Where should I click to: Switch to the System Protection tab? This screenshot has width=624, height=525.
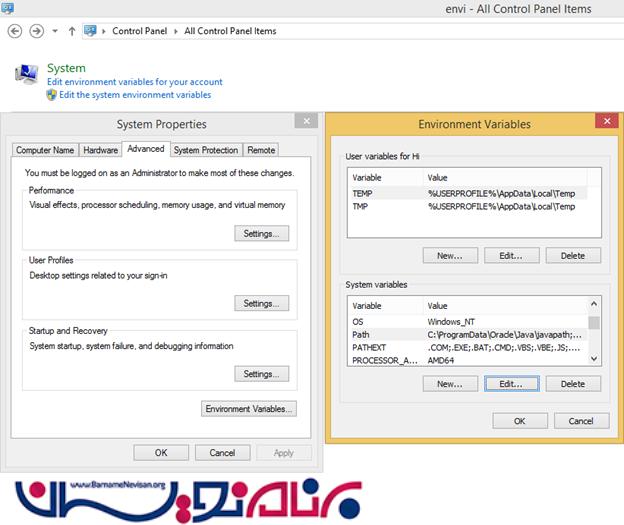tap(206, 150)
